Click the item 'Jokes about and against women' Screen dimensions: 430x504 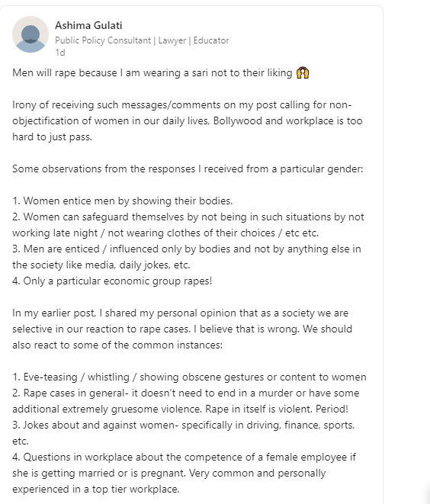coord(184,433)
